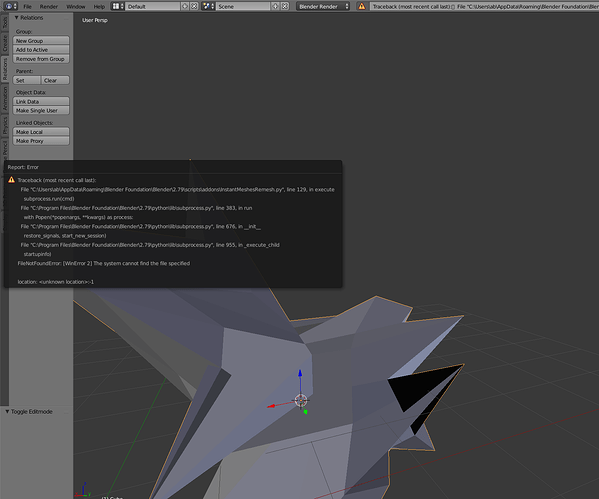Click the Set parent button
Screen dimensions: 599x499
pos(27,80)
